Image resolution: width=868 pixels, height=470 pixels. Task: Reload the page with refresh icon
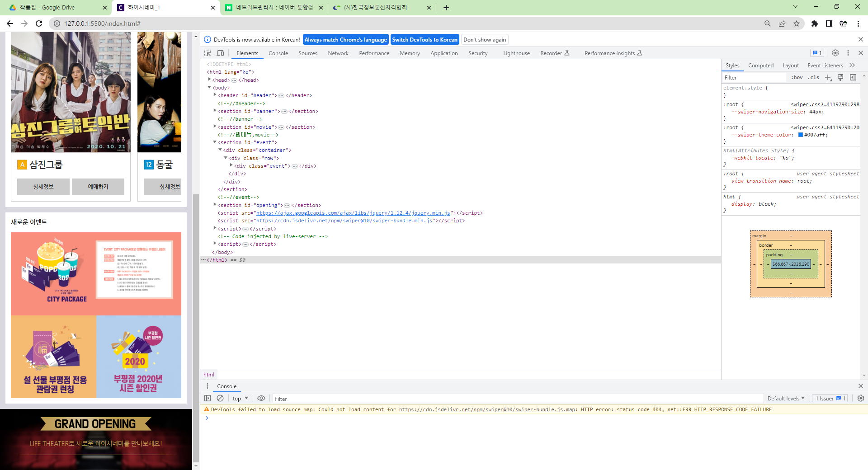[39, 23]
